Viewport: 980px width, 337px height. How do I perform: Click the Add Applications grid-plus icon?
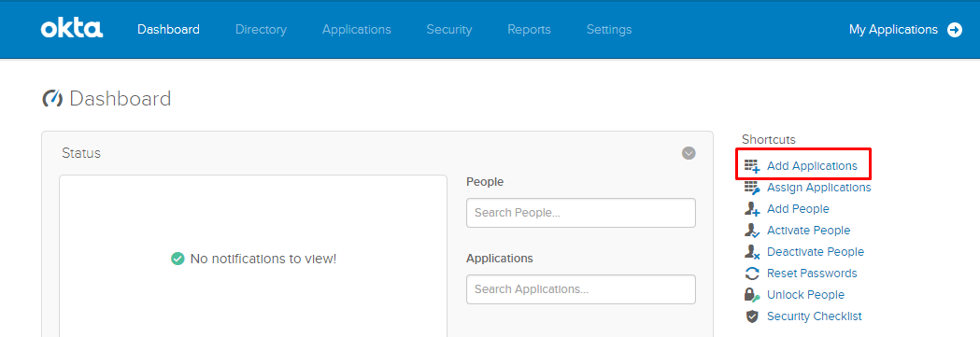pyautogui.click(x=752, y=166)
